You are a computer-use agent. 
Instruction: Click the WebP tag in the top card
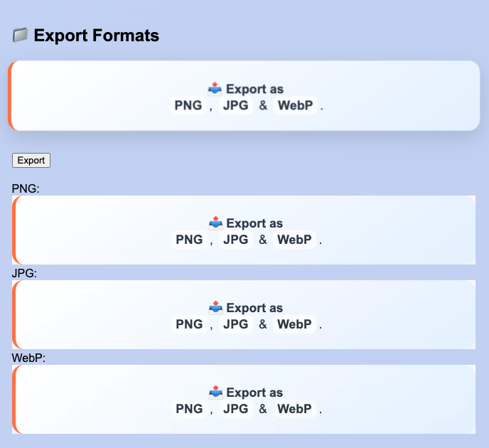point(294,106)
